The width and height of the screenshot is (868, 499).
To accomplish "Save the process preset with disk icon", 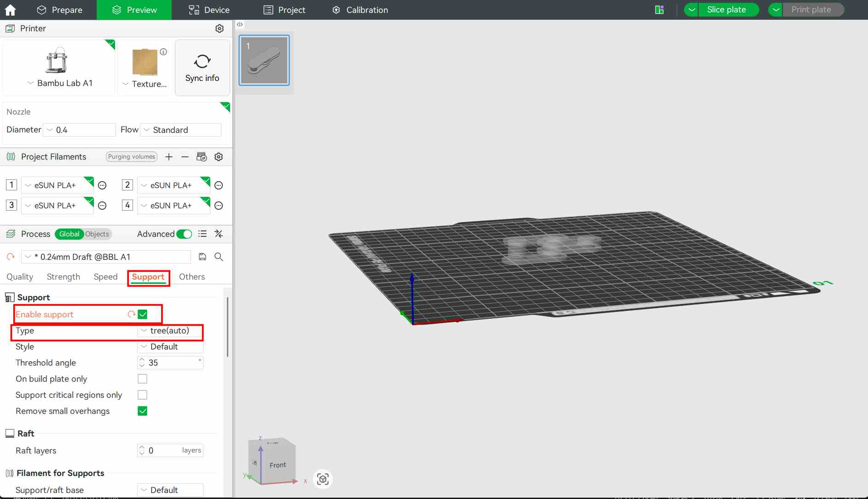I will (x=203, y=257).
